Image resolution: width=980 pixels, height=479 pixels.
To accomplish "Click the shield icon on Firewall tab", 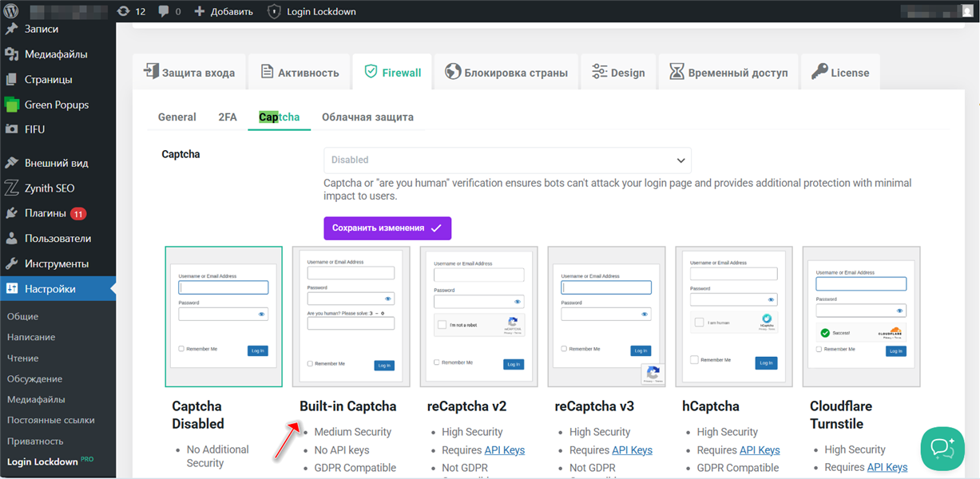I will coord(371,72).
